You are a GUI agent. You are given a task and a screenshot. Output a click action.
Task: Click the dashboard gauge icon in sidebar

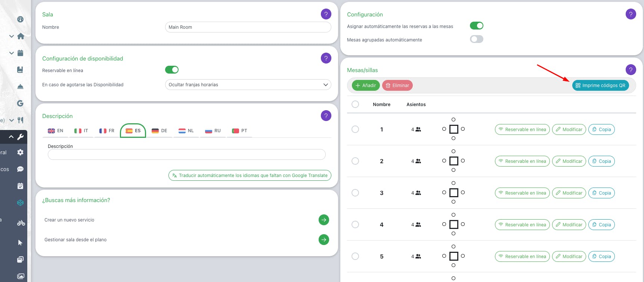[20, 19]
